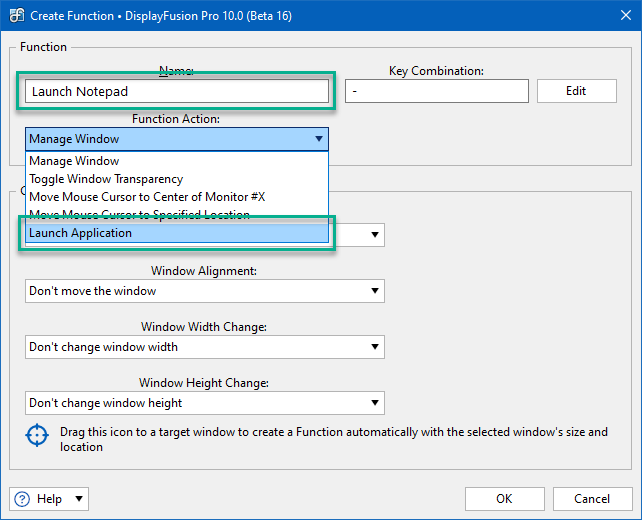Close the Create Function dialog window
642x520 pixels.
coord(618,15)
